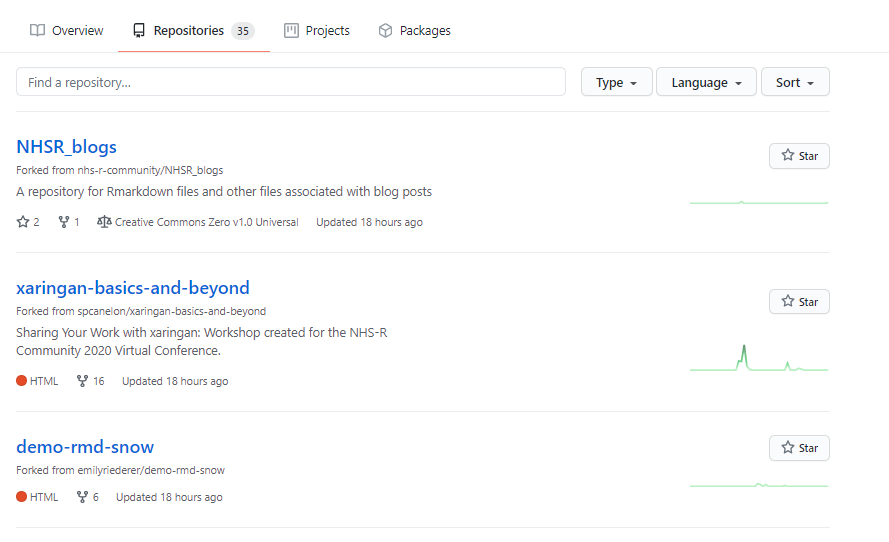The height and width of the screenshot is (542, 889).
Task: Open the Overview tab
Action: (x=66, y=31)
